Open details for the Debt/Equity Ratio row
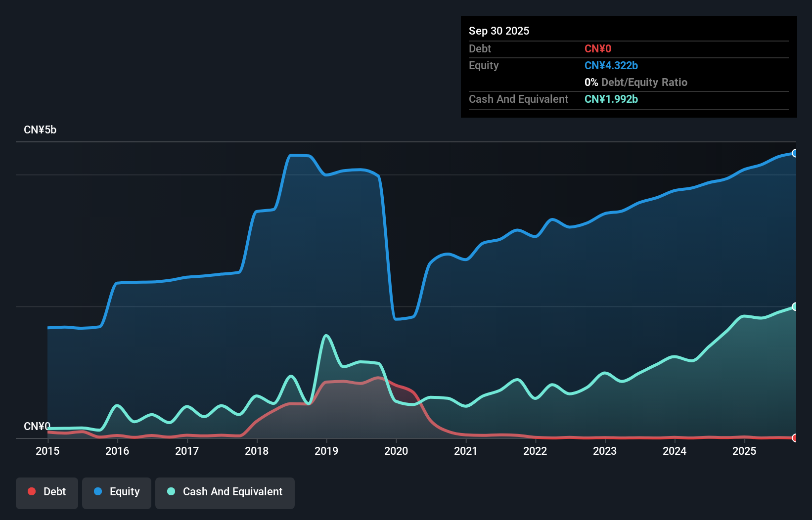This screenshot has height=520, width=812. click(635, 82)
